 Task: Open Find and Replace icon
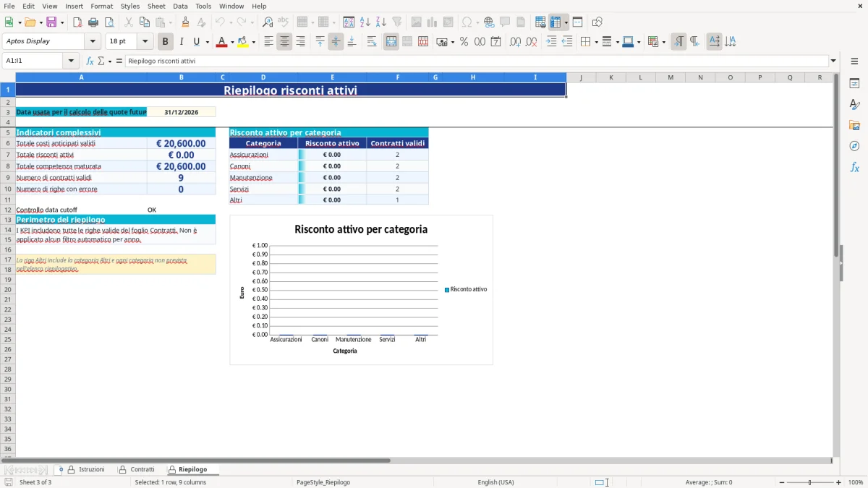(268, 22)
